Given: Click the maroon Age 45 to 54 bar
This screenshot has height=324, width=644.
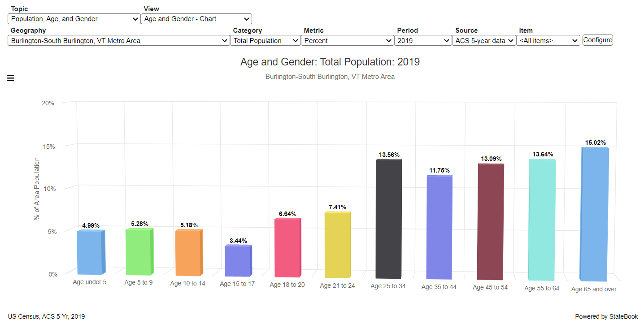Looking at the screenshot, I should pyautogui.click(x=491, y=222).
